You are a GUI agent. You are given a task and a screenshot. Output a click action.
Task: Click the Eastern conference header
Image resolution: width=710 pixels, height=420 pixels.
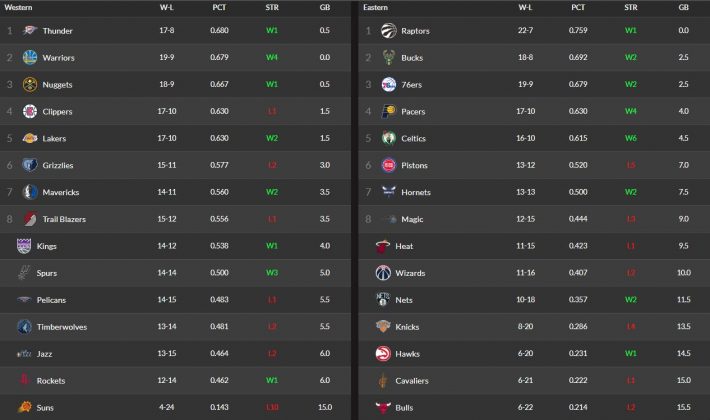pos(376,7)
